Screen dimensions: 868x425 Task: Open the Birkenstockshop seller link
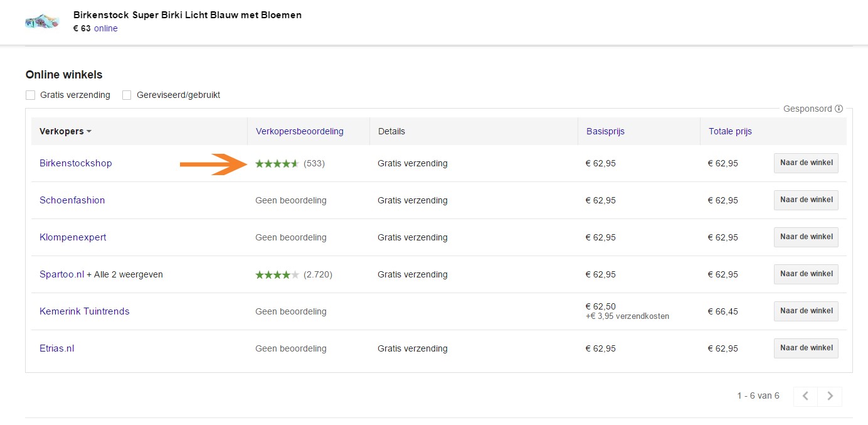click(x=76, y=163)
